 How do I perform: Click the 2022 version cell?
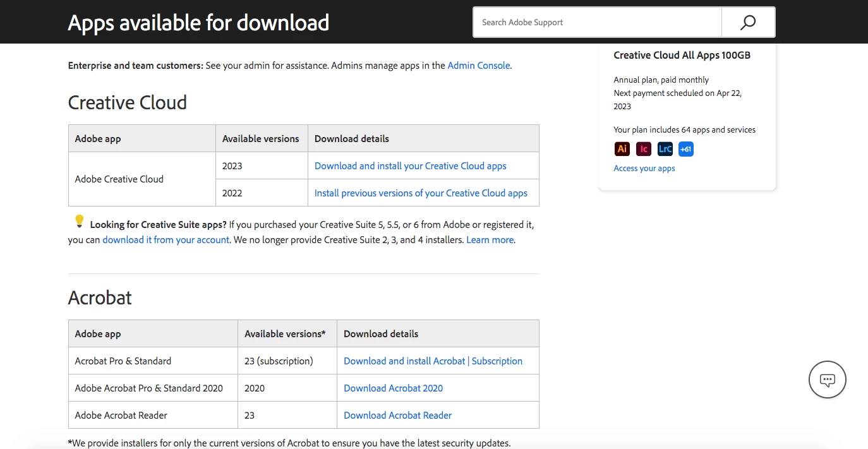pos(262,193)
